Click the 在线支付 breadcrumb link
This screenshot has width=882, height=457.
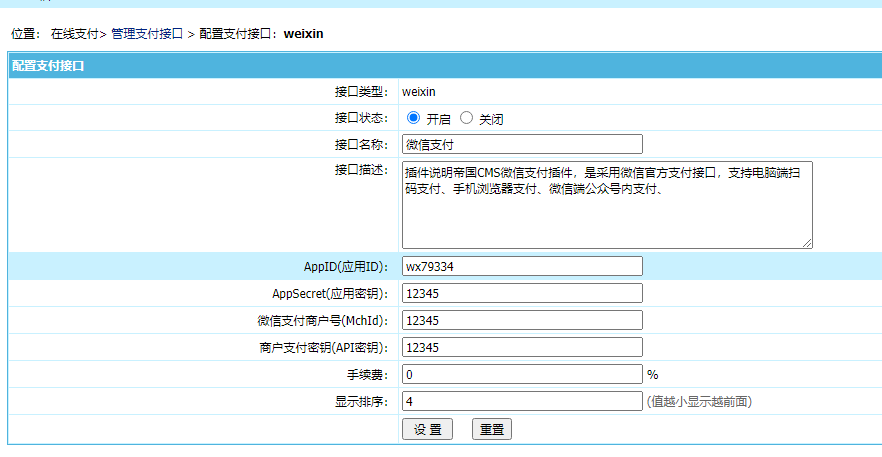tap(75, 34)
